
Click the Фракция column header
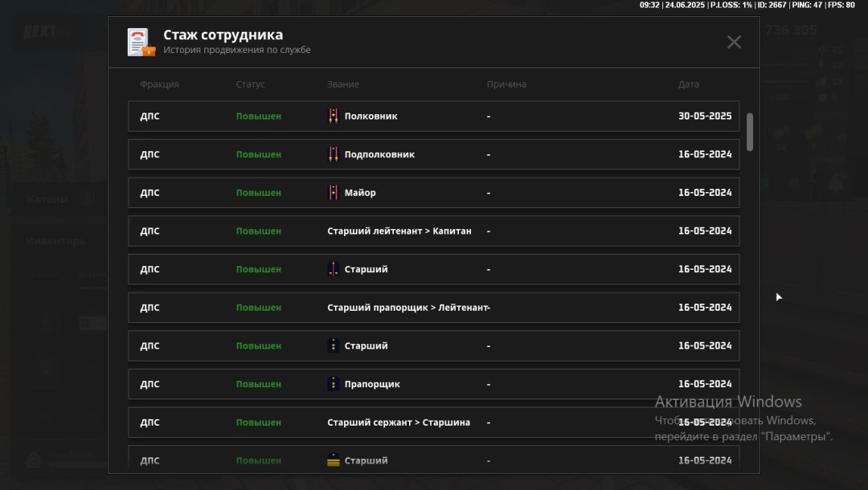[159, 84]
